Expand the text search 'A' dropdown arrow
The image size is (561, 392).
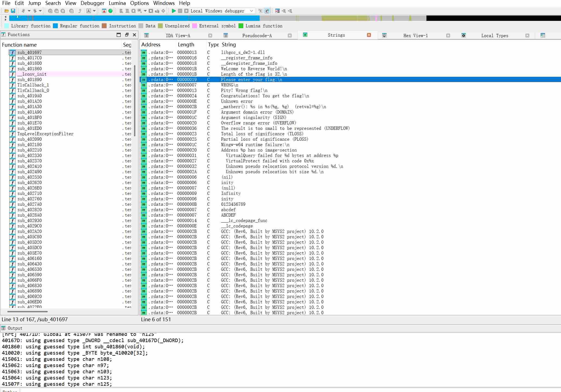[x=94, y=11]
